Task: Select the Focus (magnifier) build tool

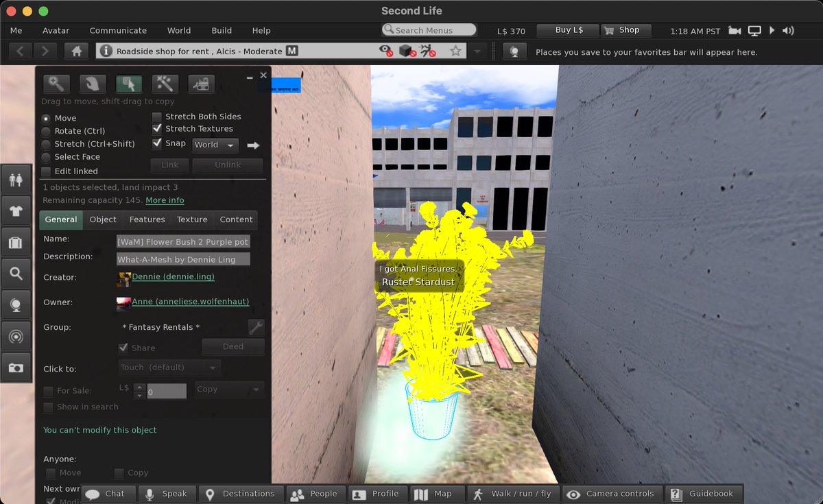Action: [x=56, y=84]
